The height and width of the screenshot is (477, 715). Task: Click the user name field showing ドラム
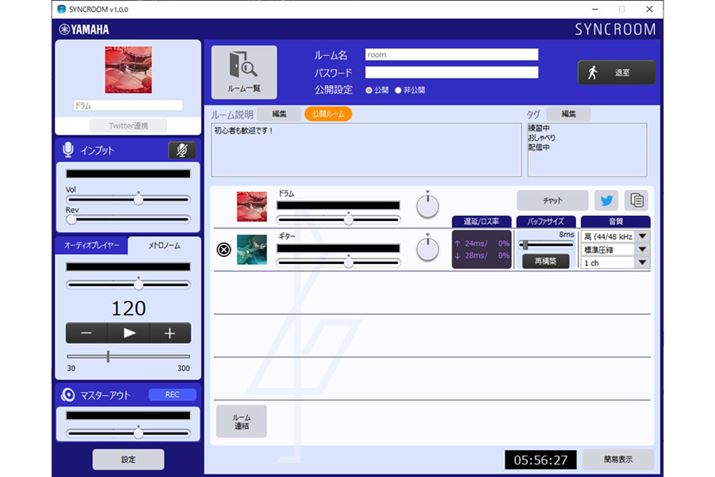click(x=128, y=105)
